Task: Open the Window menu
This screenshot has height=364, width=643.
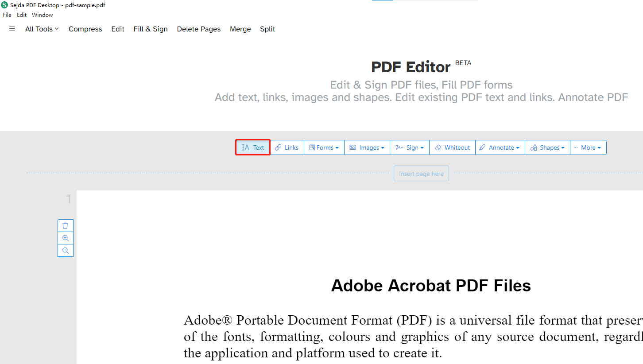Action: tap(43, 15)
